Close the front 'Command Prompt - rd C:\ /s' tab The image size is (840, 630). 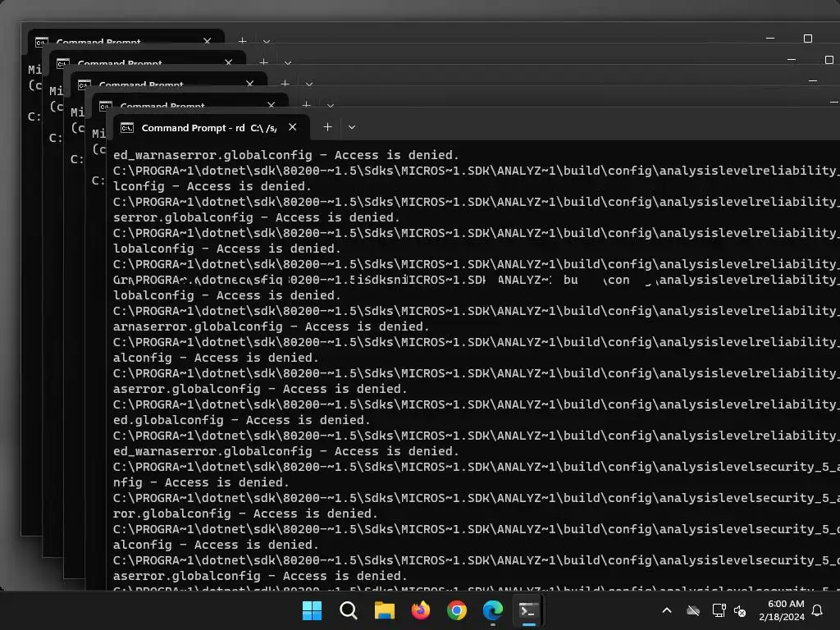[x=293, y=127]
